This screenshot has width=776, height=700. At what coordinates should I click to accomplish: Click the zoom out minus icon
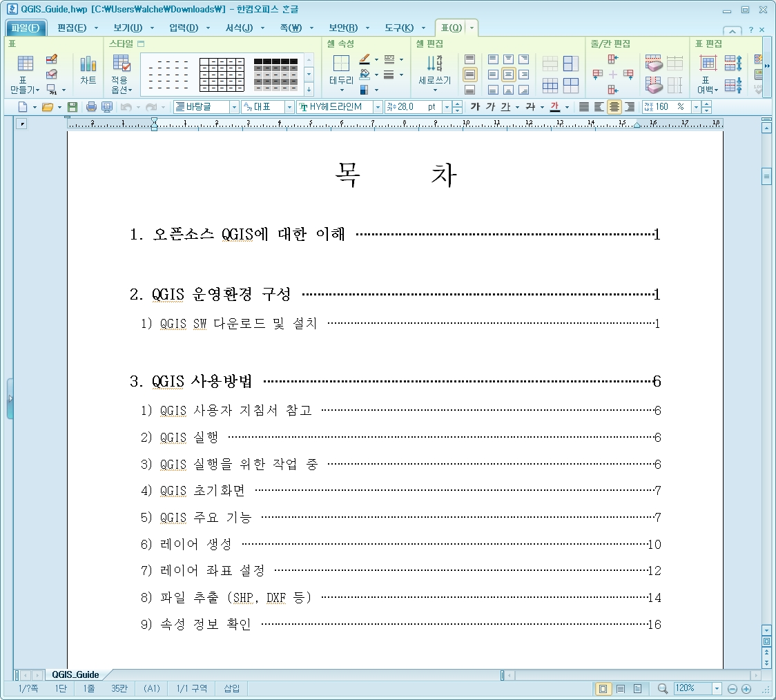(x=733, y=689)
